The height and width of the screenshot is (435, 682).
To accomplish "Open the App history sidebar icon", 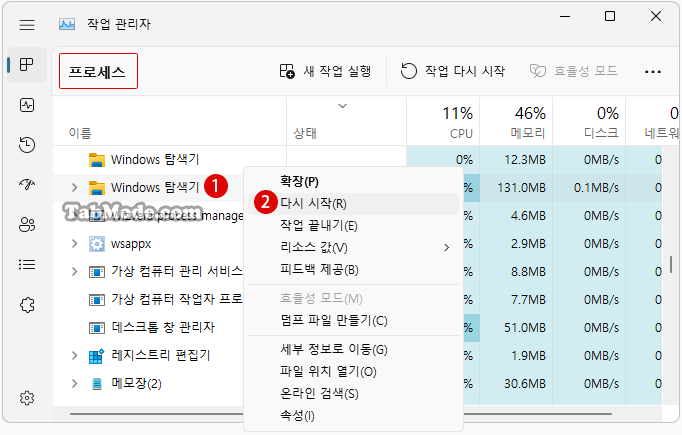I will 27,145.
